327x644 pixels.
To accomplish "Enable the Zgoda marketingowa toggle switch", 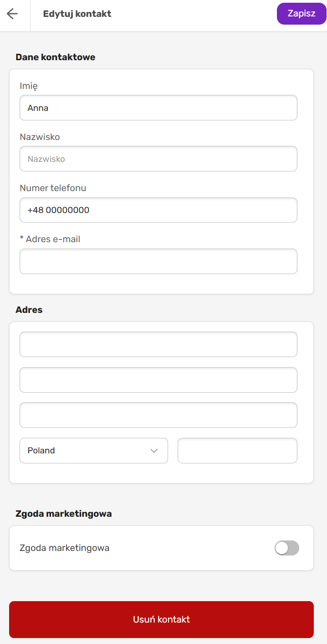I will [x=287, y=548].
